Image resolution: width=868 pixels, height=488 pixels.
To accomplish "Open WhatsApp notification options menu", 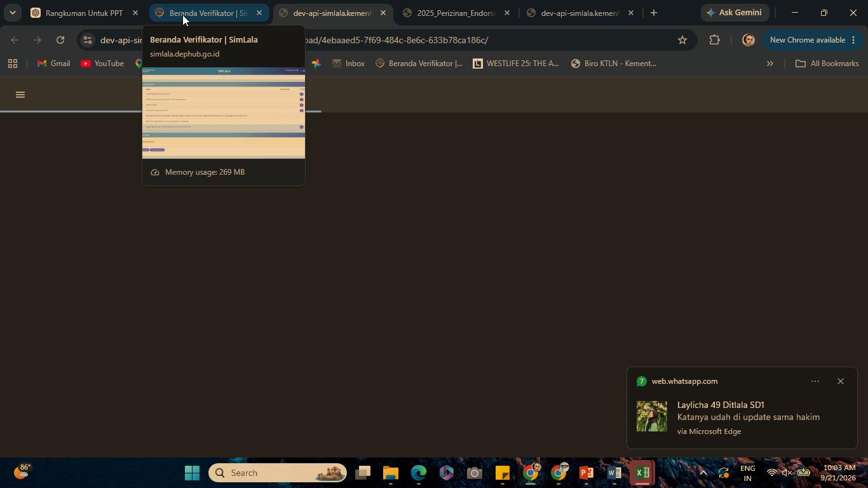I will click(815, 381).
